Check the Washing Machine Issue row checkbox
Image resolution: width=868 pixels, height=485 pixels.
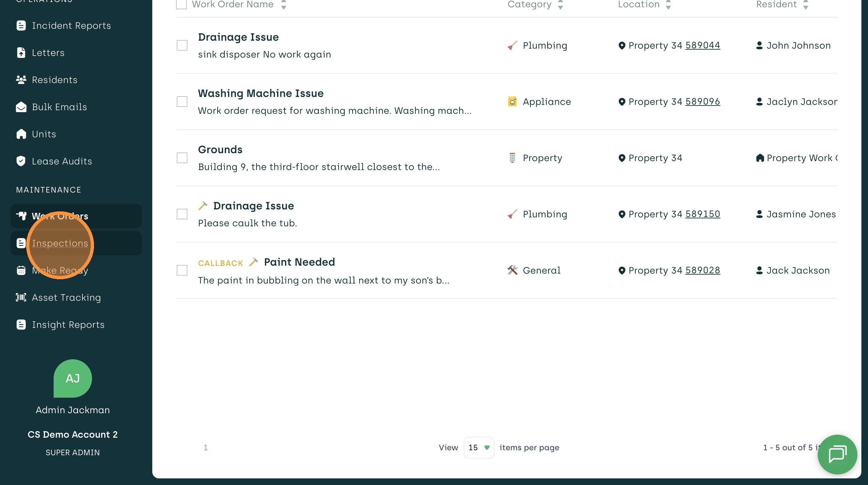point(182,102)
